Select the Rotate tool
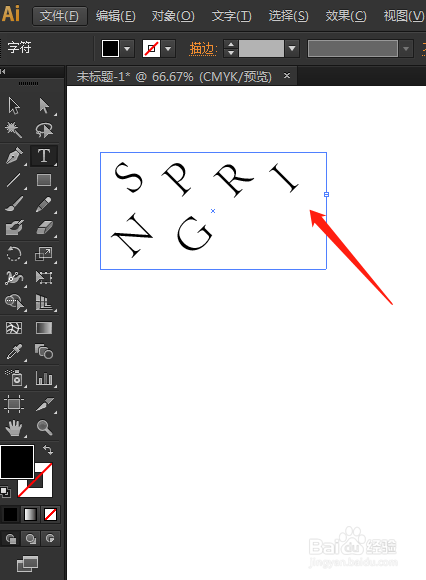This screenshot has width=426, height=580. pyautogui.click(x=14, y=254)
